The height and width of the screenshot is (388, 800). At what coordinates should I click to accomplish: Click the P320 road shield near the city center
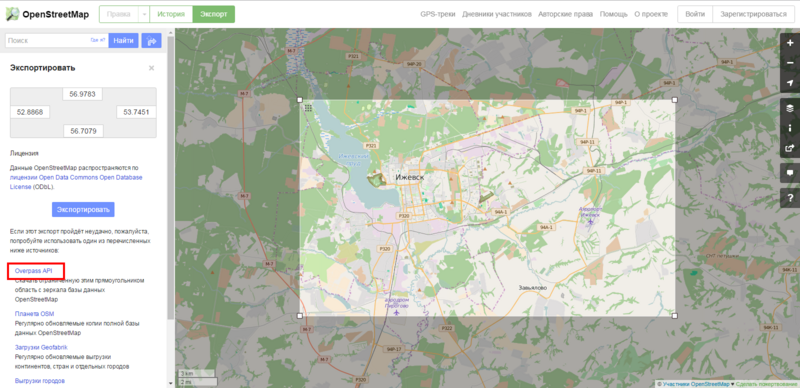click(404, 216)
